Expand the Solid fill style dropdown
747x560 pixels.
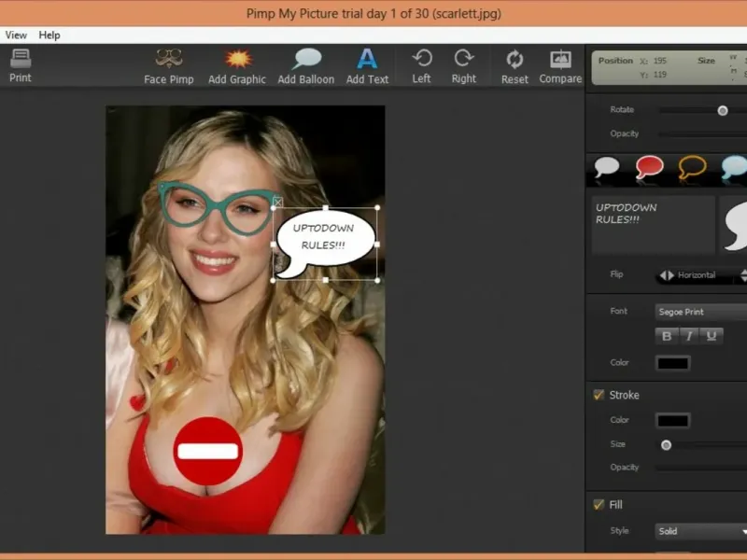[700, 531]
